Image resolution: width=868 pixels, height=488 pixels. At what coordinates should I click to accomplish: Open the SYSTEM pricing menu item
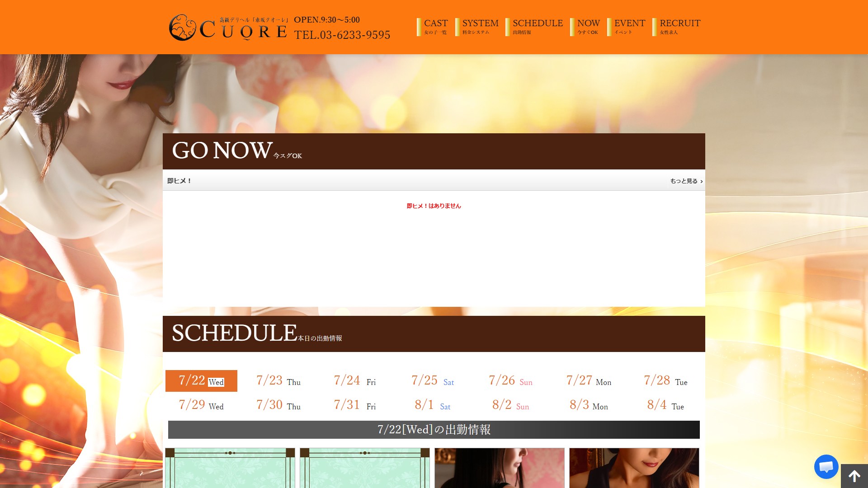477,27
